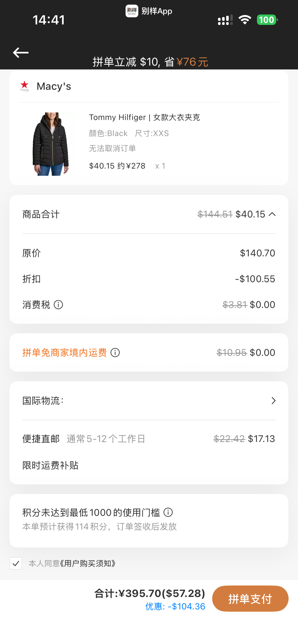298x644 pixels.
Task: Select 便捷直邮 shipping method row
Action: point(149,439)
